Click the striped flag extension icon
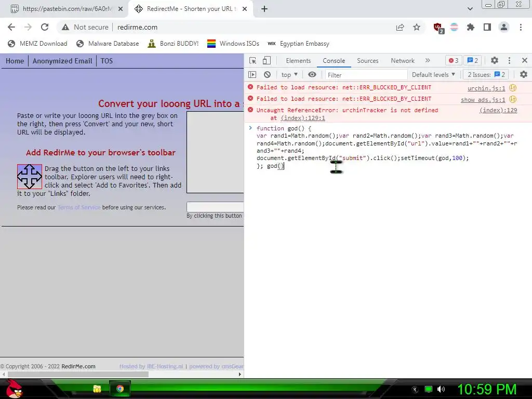Image resolution: width=532 pixels, height=399 pixels. point(454,27)
